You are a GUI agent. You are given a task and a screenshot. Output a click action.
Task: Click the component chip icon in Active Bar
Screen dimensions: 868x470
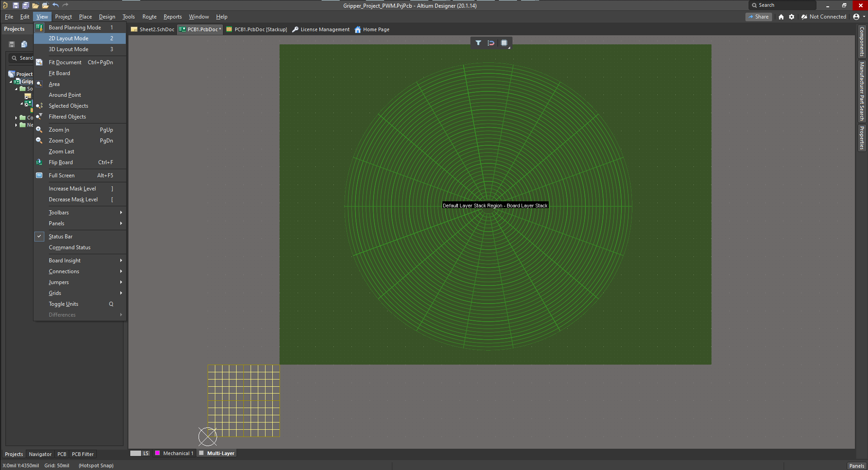pos(504,43)
